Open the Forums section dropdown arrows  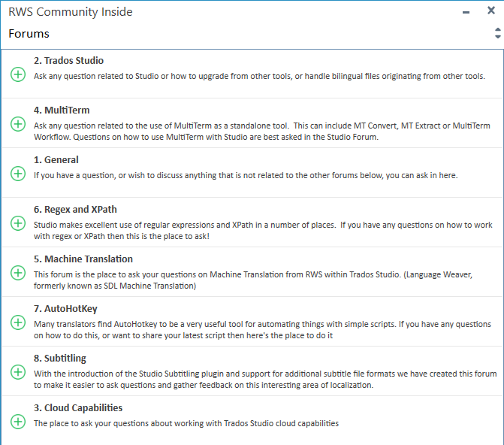[x=497, y=33]
